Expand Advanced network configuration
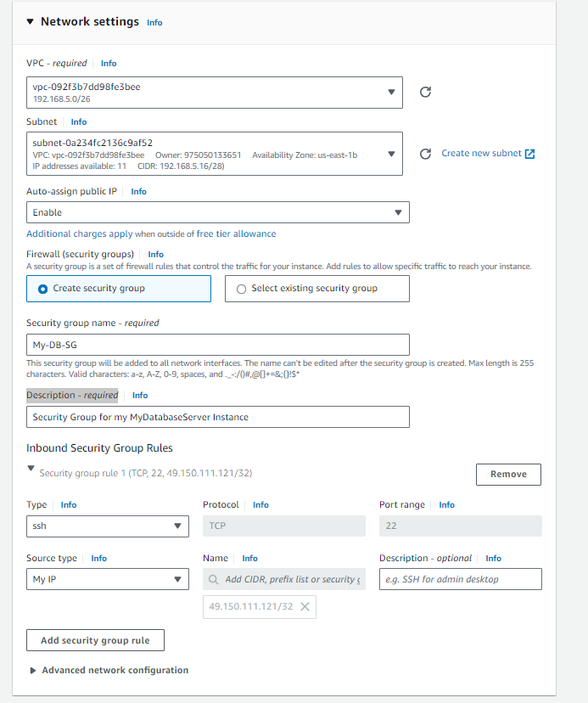The height and width of the screenshot is (703, 588). 32,670
